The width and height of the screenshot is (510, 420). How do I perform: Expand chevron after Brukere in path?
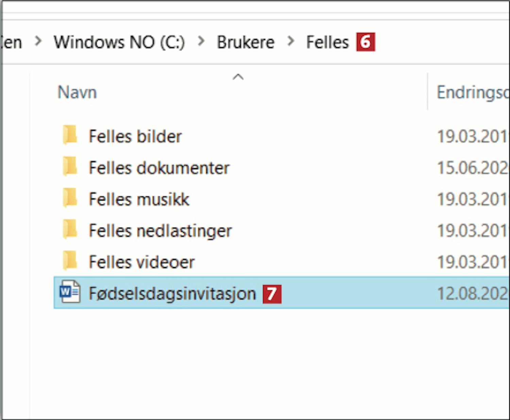[x=291, y=41]
